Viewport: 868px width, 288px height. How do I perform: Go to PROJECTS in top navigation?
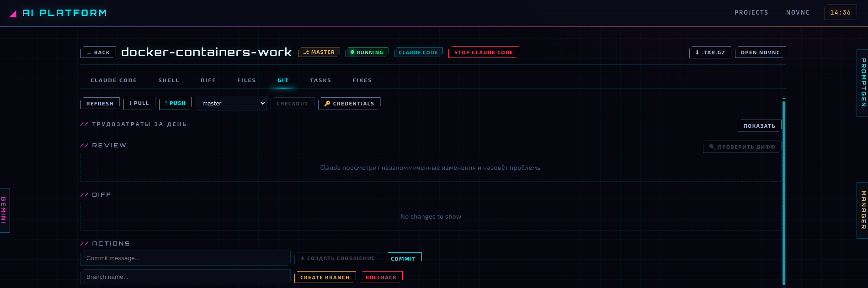pos(751,13)
